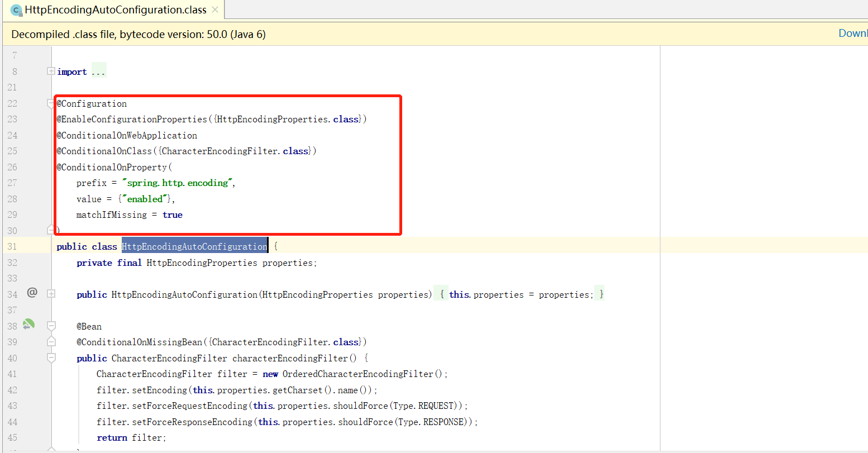Image resolution: width=868 pixels, height=453 pixels.
Task: Click Type.REQUEST on line 43
Action: point(425,406)
